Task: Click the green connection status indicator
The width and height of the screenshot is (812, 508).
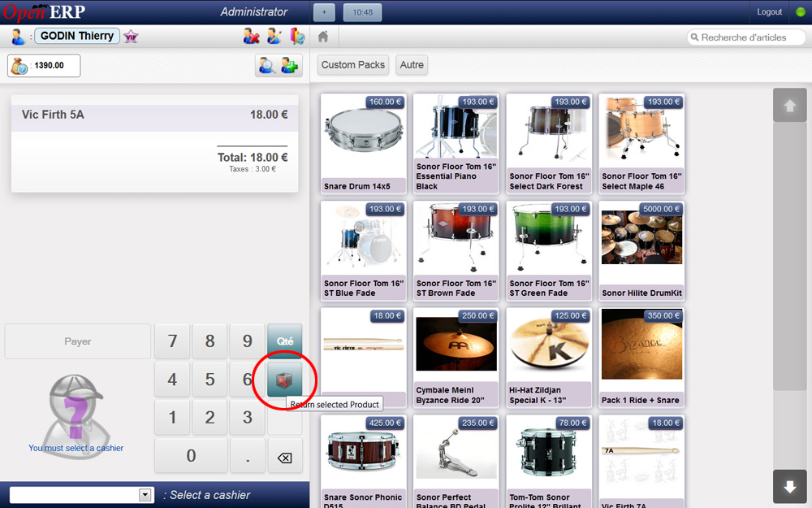Action: click(x=801, y=12)
